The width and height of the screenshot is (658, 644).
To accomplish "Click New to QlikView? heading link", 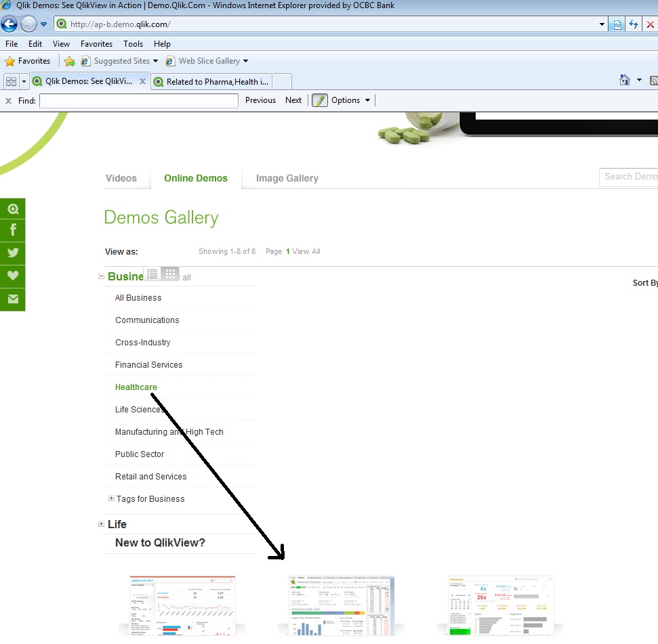I will coord(160,542).
